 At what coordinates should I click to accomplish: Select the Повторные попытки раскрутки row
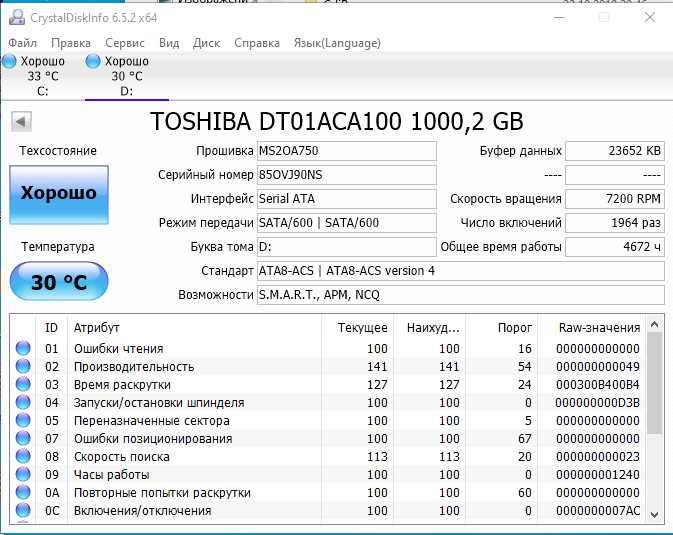[x=328, y=492]
